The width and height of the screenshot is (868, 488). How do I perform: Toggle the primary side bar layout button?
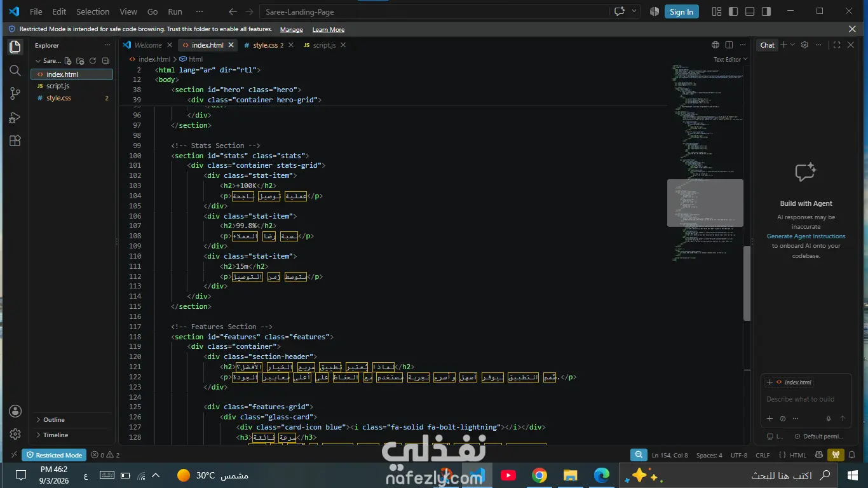click(x=733, y=11)
